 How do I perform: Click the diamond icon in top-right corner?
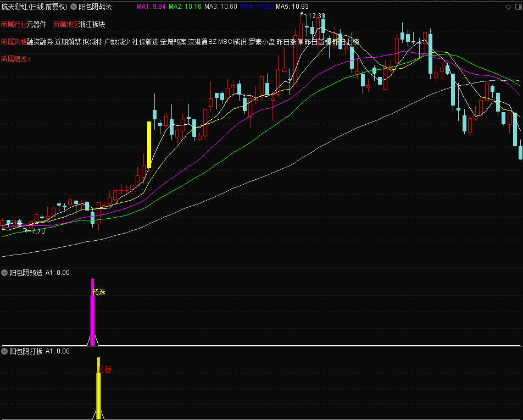coord(508,7)
